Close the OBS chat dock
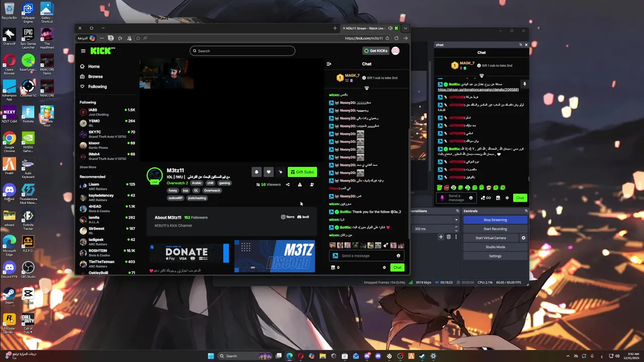Viewport: 644px width, 362px height. [x=526, y=45]
